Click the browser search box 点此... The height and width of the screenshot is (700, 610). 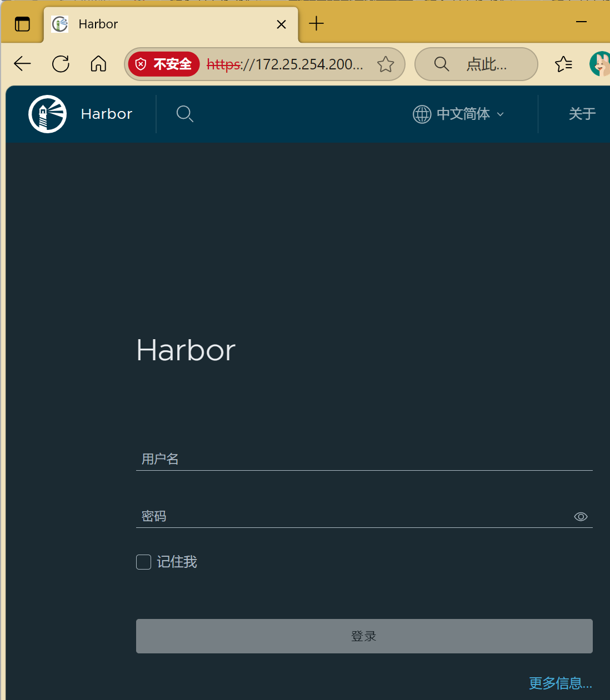pos(476,64)
